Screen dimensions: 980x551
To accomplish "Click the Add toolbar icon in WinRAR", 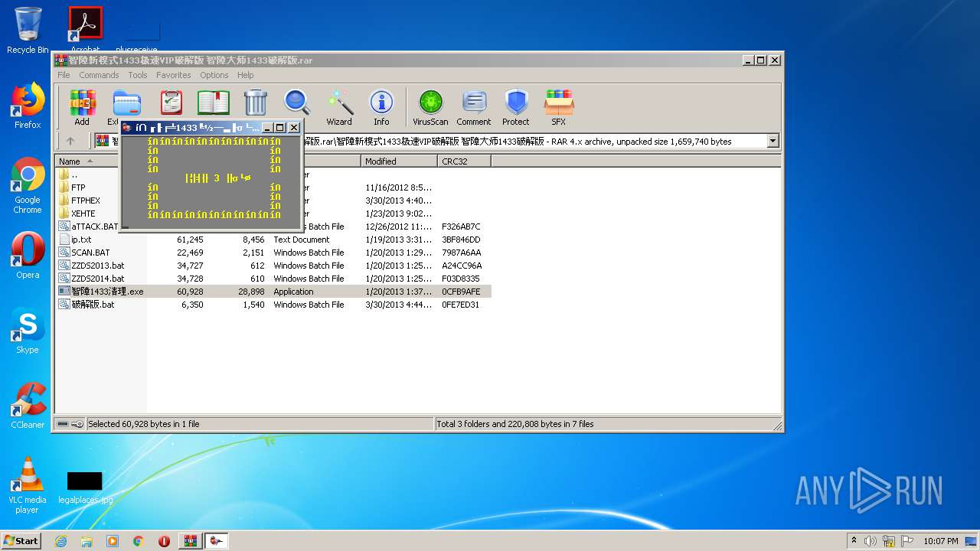I will pyautogui.click(x=82, y=108).
